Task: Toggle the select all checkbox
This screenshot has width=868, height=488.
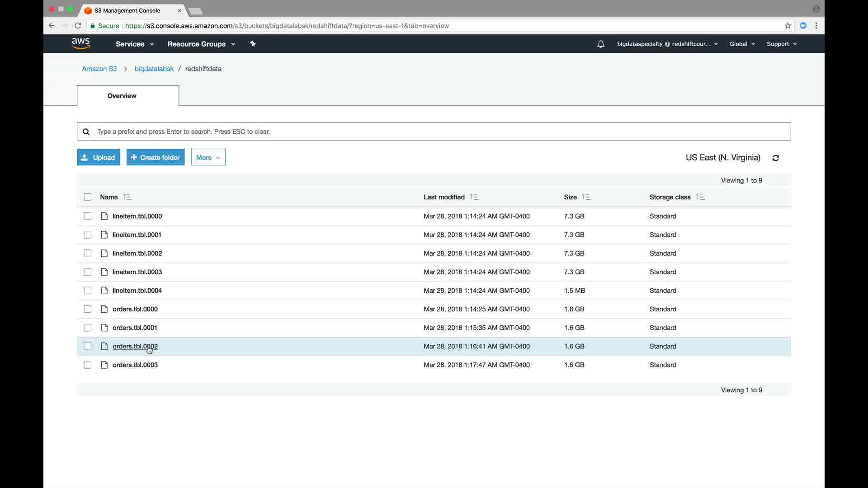Action: tap(88, 197)
